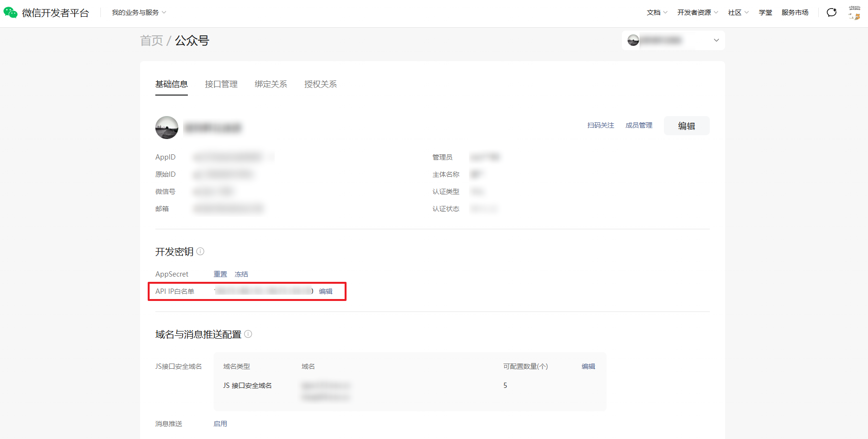Click the large 编辑 button

(x=686, y=126)
